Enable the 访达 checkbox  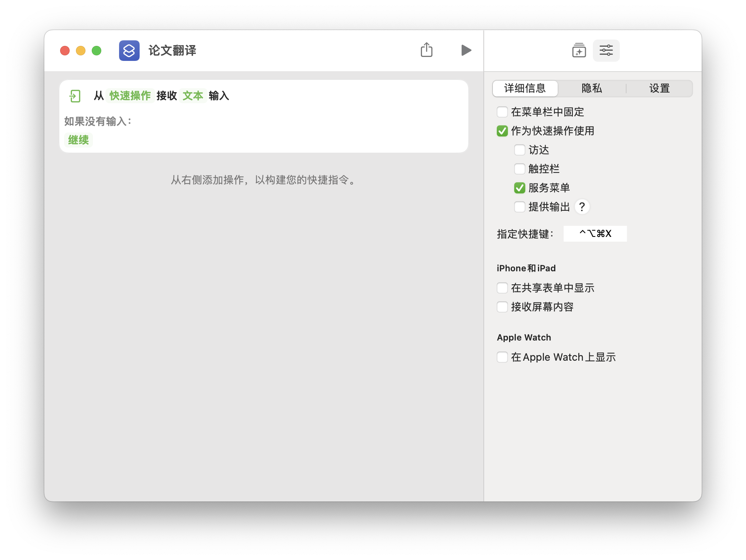click(x=520, y=150)
